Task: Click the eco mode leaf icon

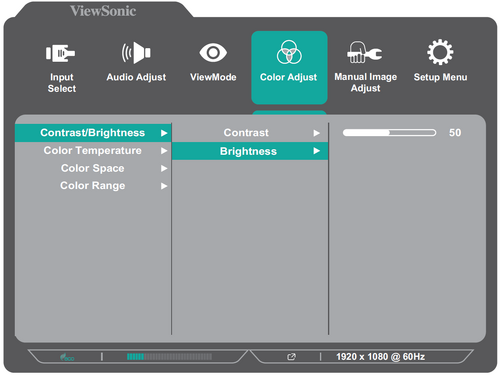Action: point(67,357)
